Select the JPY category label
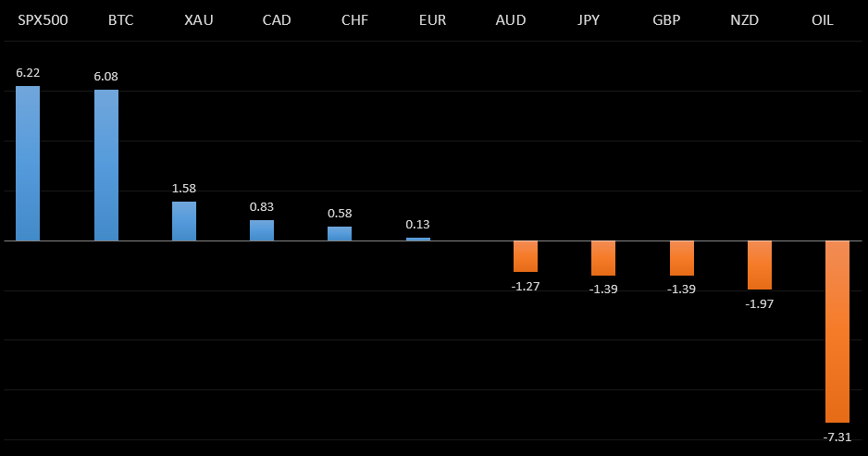The image size is (868, 456). (x=589, y=19)
